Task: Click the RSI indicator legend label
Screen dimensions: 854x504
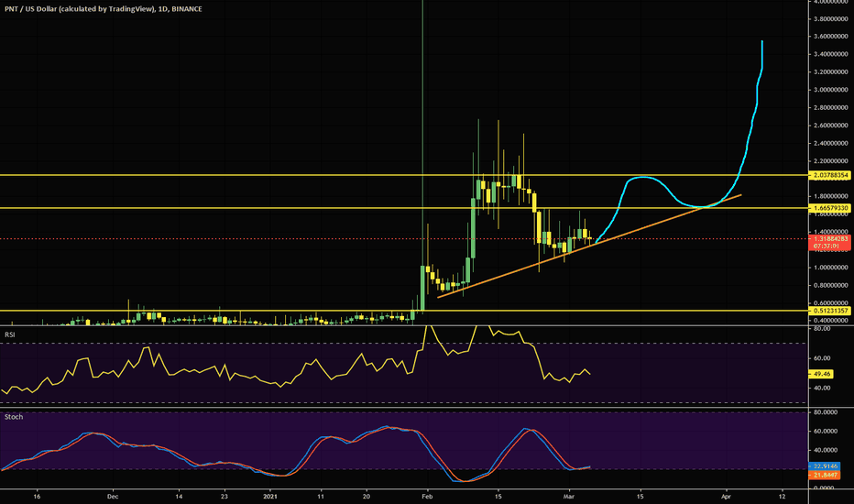Action: coord(10,334)
